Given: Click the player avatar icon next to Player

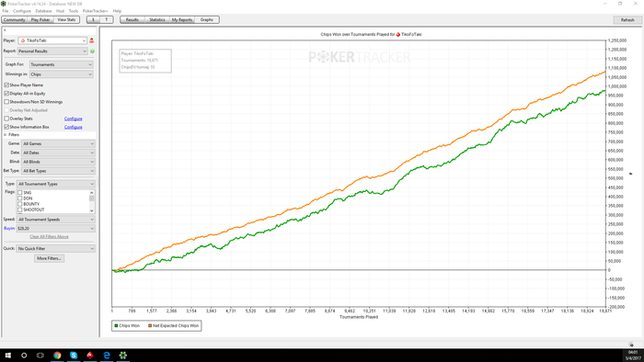Looking at the screenshot, I should (x=92, y=40).
